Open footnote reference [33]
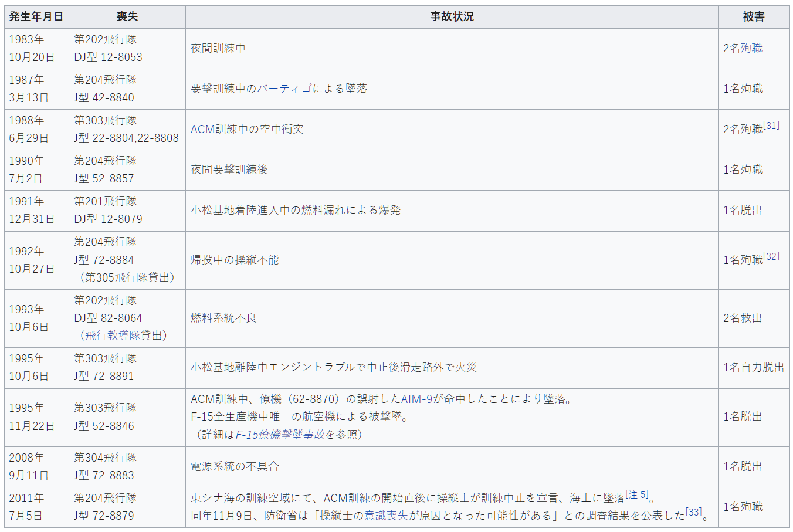 (694, 512)
